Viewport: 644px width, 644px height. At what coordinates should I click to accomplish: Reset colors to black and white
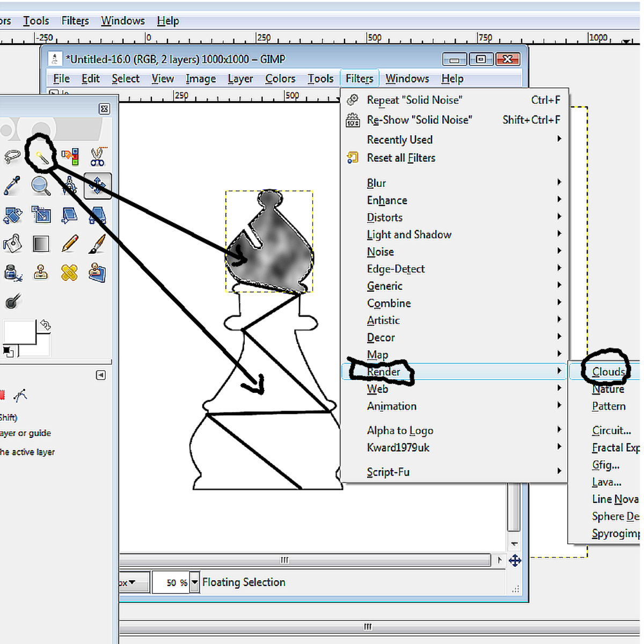pos(8,352)
